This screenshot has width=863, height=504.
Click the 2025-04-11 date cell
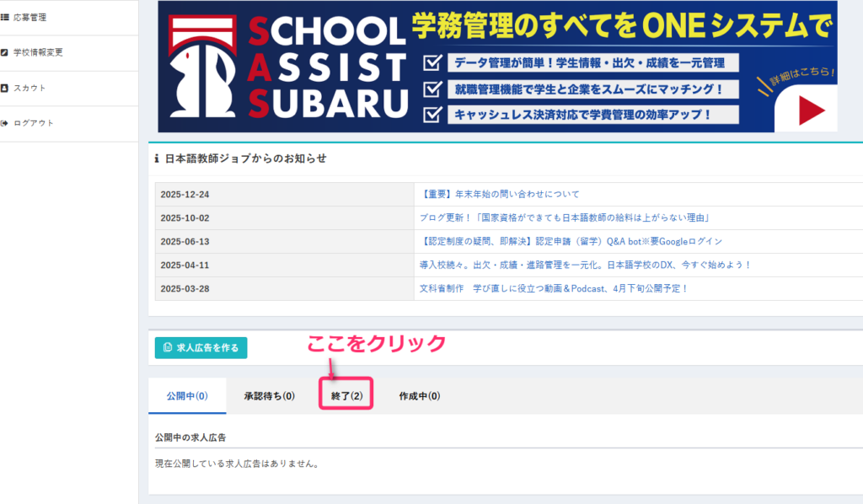(x=187, y=265)
